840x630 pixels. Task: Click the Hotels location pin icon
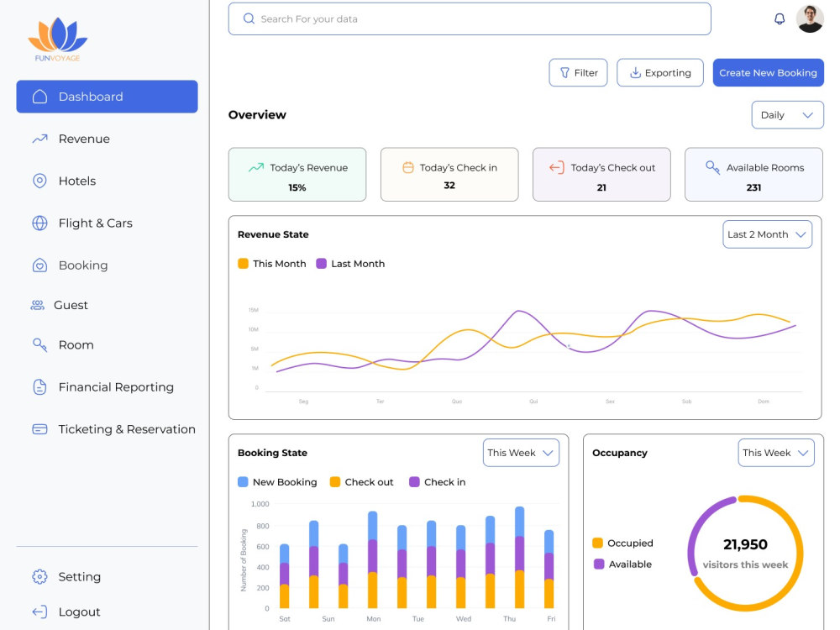coord(39,181)
